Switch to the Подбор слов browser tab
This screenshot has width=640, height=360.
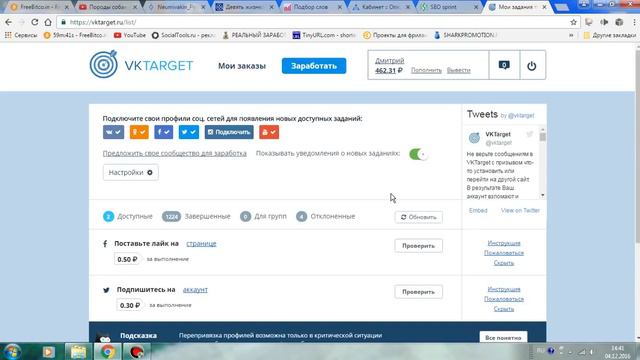point(312,7)
